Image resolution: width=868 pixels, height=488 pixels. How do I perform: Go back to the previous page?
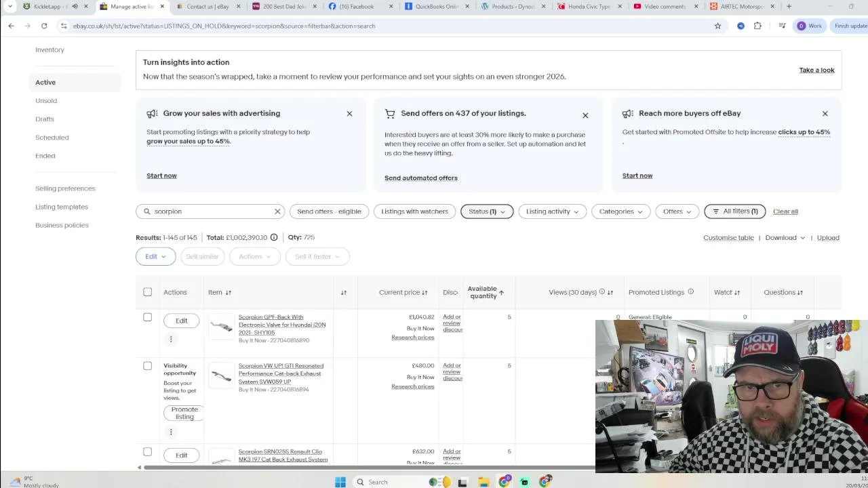click(12, 26)
